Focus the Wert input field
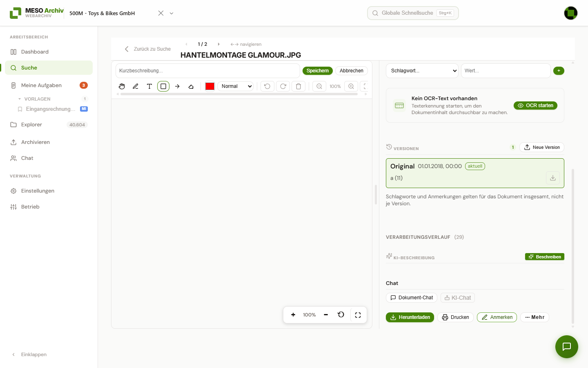Viewport: 588px width, 368px height. tap(506, 71)
